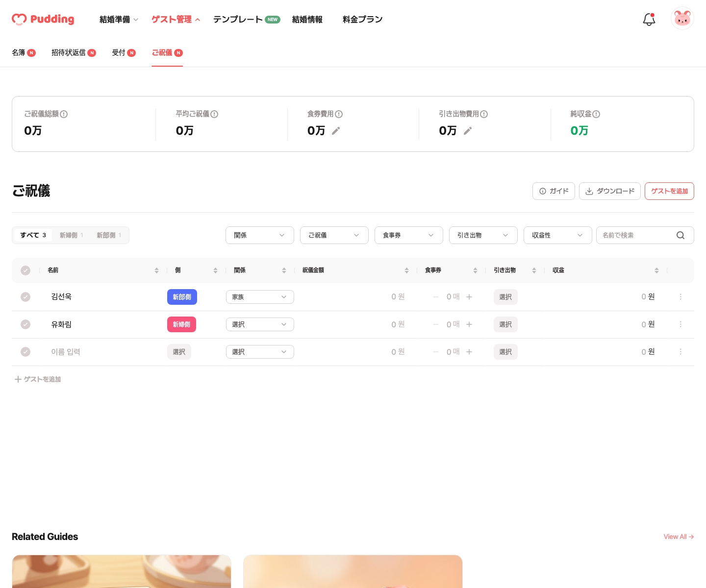The image size is (706, 588).
Task: Toggle 新婦側 badge for 유화림
Action: click(181, 324)
